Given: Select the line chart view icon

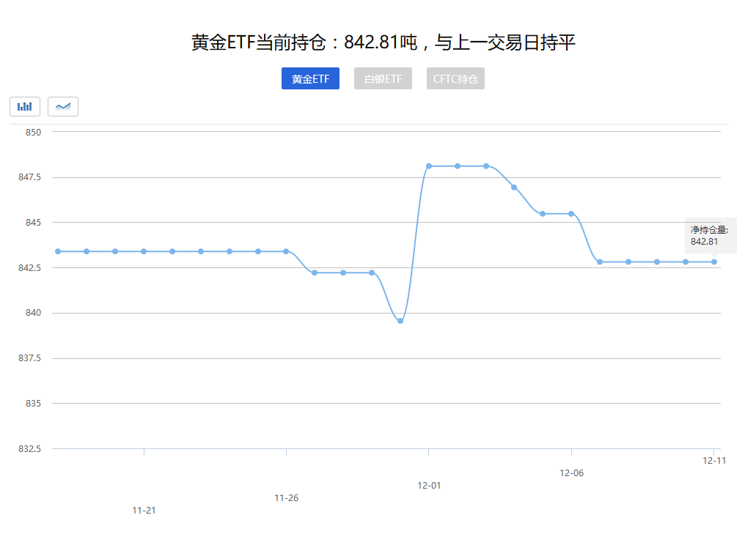Looking at the screenshot, I should pyautogui.click(x=62, y=106).
